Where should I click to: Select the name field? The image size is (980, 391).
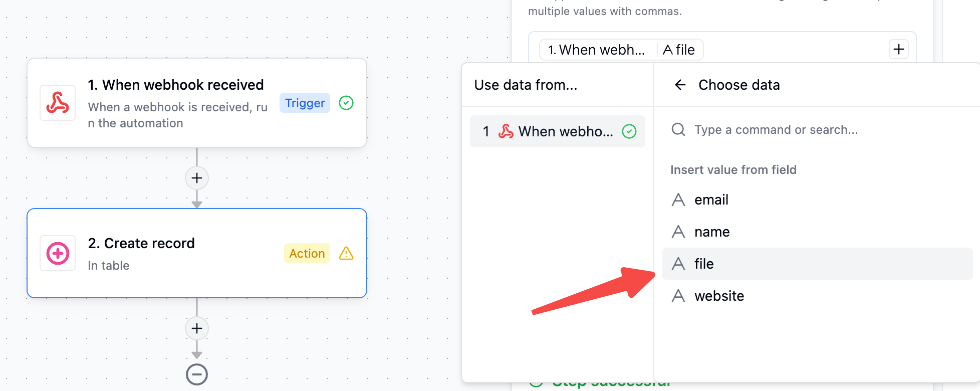(711, 232)
